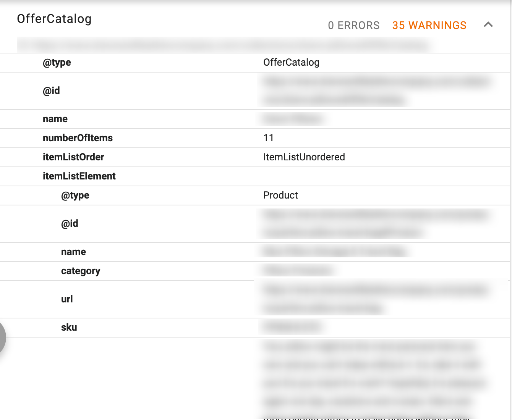Screen dimensions: 512x420
Task: Click the Product type value
Action: tap(280, 195)
